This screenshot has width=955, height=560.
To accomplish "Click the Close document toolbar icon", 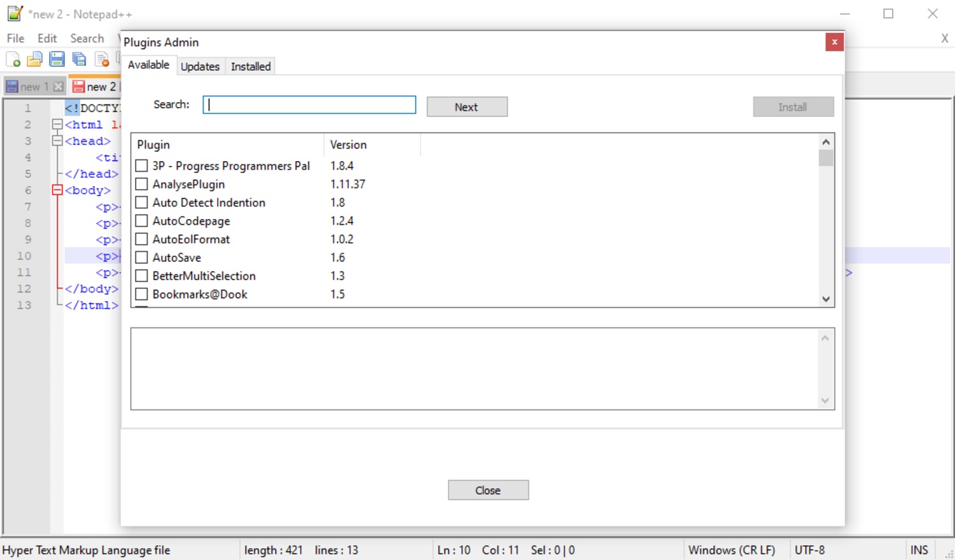I will 102,60.
